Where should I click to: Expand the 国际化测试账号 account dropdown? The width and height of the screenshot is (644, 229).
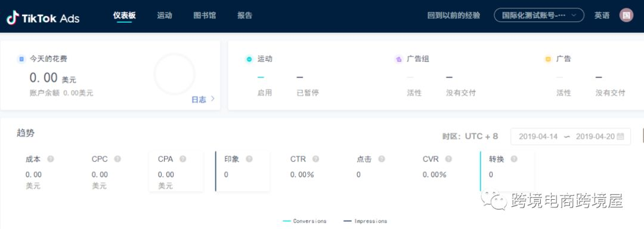click(539, 16)
